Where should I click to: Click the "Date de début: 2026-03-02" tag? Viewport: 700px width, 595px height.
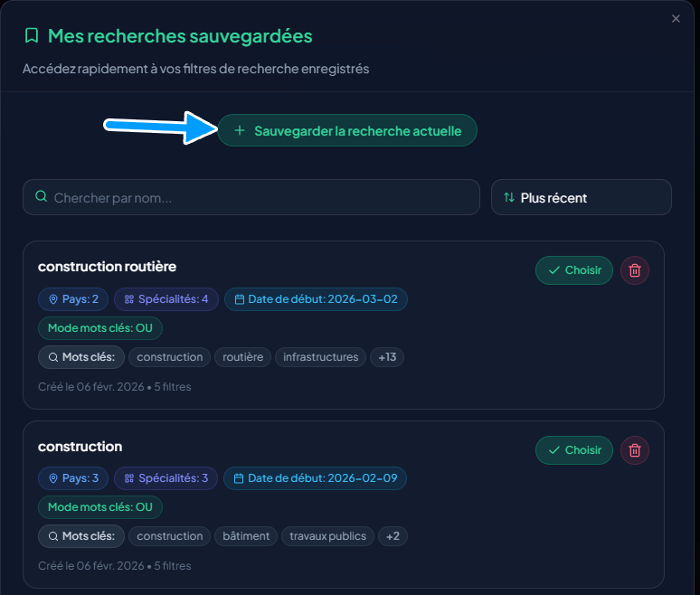point(316,299)
